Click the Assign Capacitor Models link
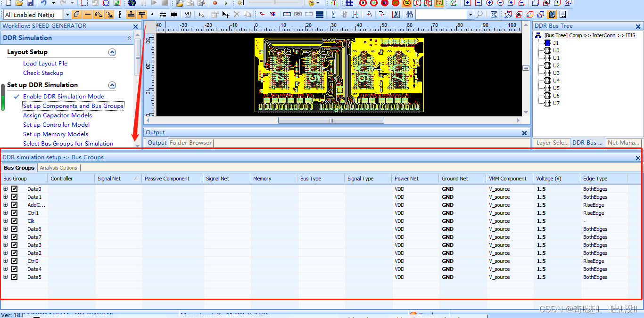 tap(57, 115)
